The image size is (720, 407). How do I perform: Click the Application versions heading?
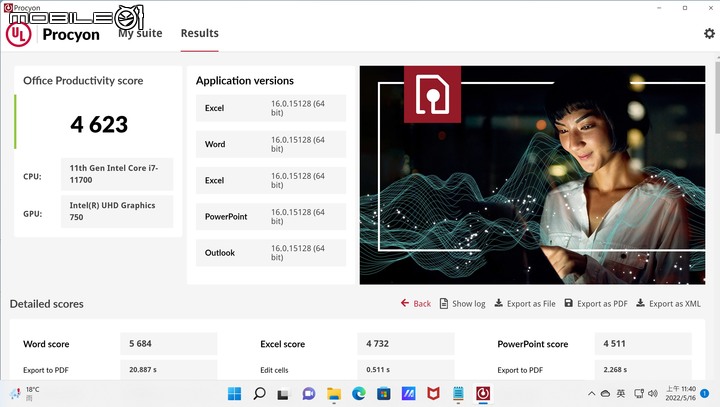[x=245, y=81]
